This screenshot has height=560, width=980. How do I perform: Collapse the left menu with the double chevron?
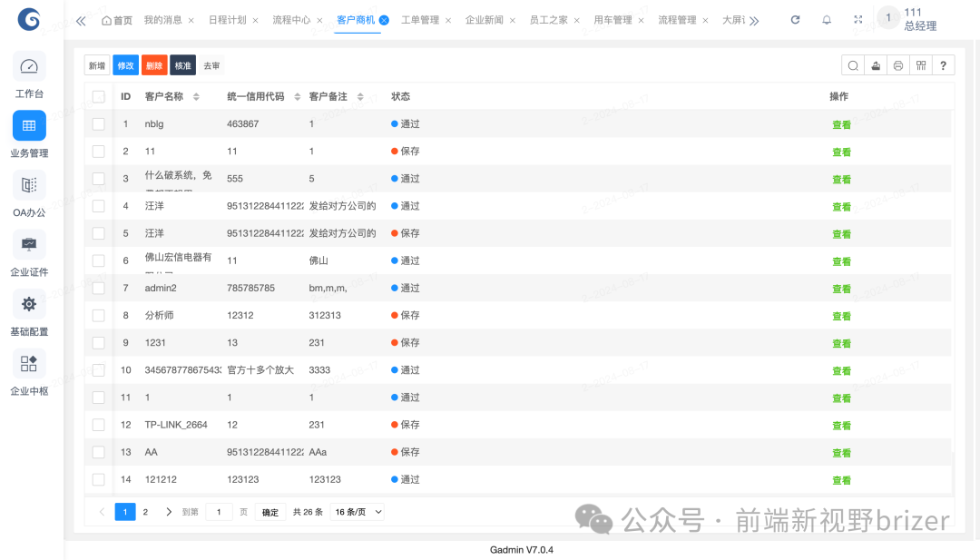(x=80, y=18)
